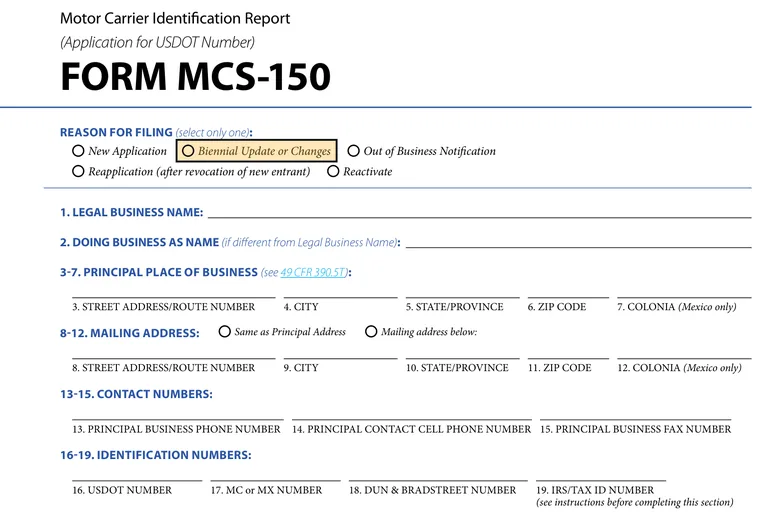Click field 4 City line
Viewport: 760px width, 513px height.
pos(340,291)
